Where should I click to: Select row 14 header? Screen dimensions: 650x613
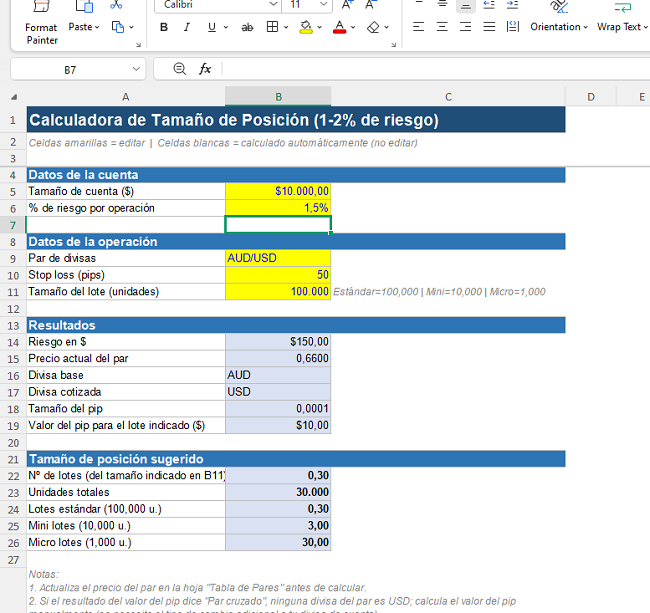pyautogui.click(x=13, y=342)
